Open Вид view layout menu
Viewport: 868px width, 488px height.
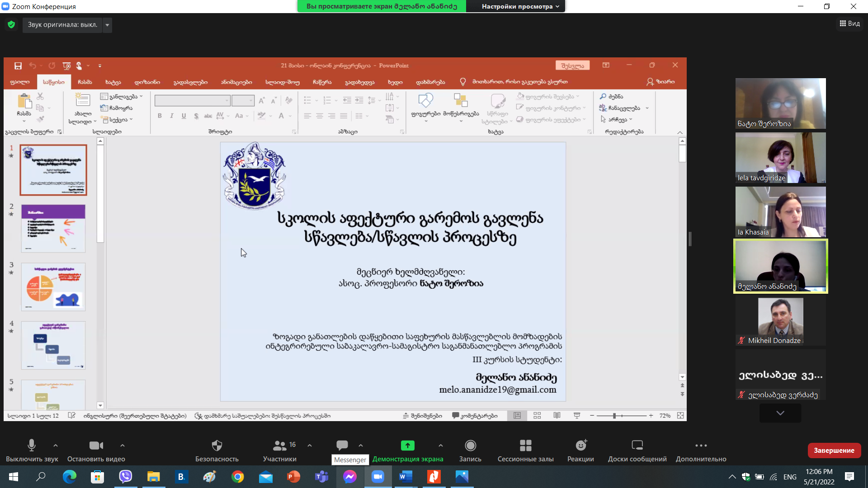pyautogui.click(x=850, y=23)
